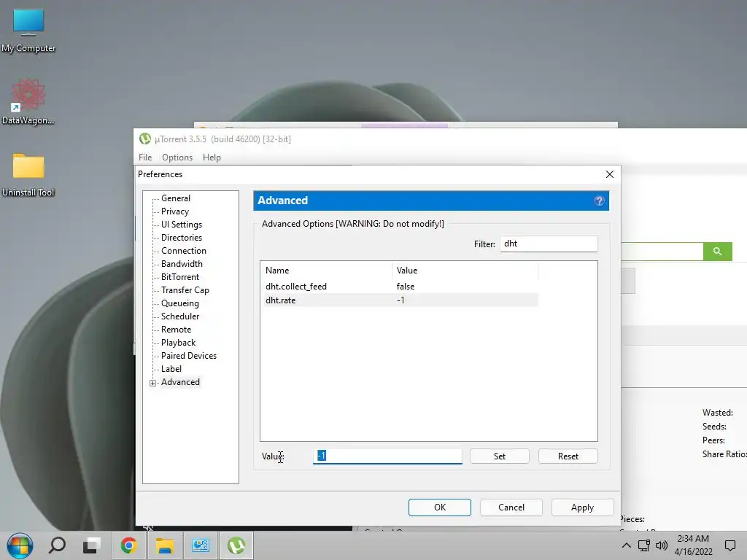Click the green search button in uTorrent window
Viewport: 747px width, 560px height.
[717, 251]
